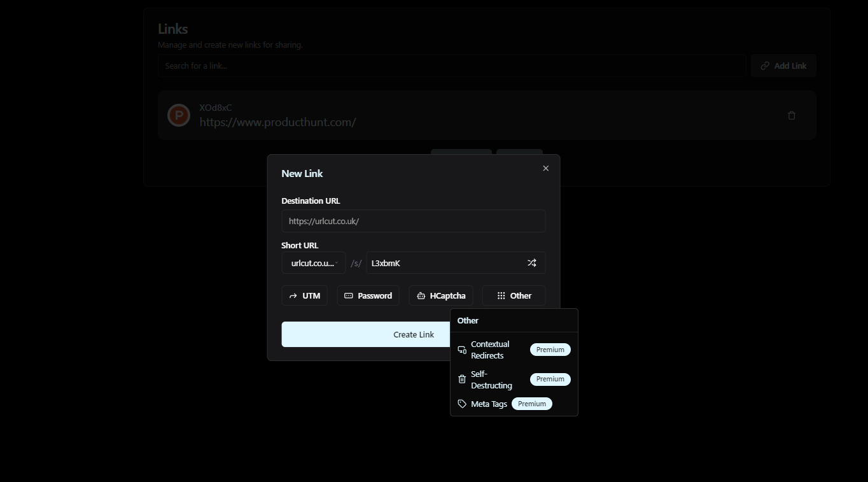Toggle the Other options dropdown
The height and width of the screenshot is (482, 868).
click(514, 295)
